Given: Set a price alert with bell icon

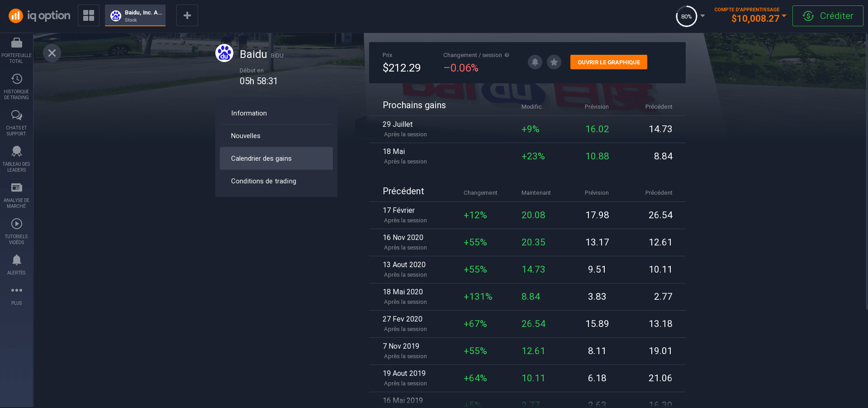Looking at the screenshot, I should (535, 62).
